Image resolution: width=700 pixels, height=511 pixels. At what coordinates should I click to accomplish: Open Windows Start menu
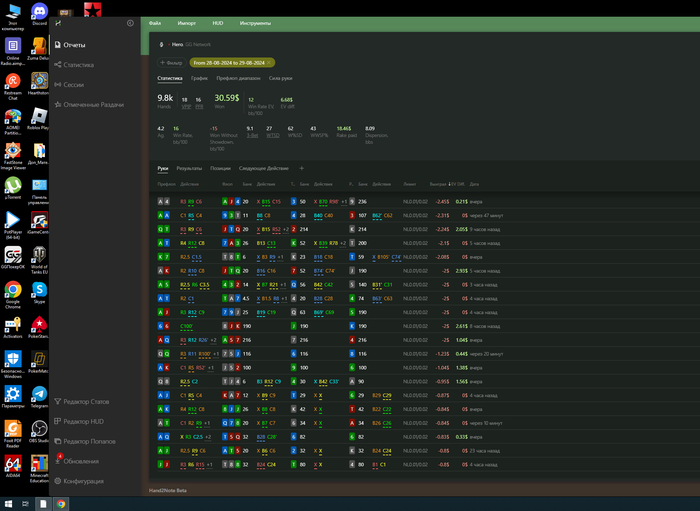coord(8,504)
